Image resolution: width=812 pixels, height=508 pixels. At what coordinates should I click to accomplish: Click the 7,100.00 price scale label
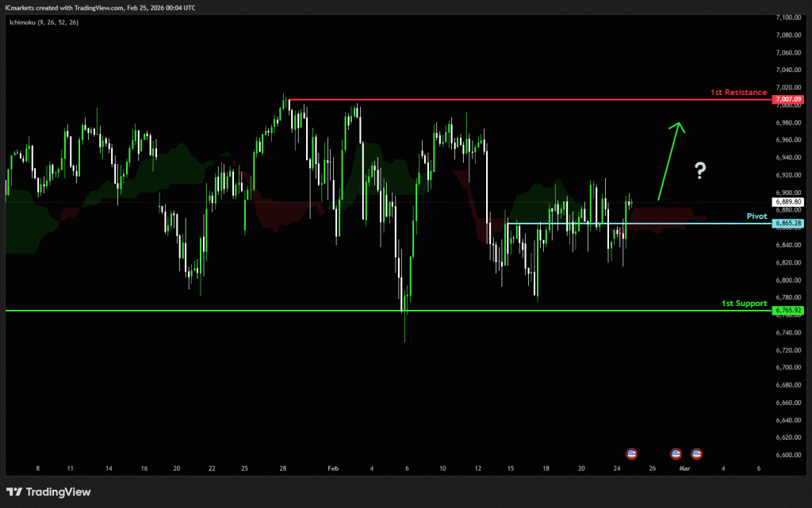point(790,17)
